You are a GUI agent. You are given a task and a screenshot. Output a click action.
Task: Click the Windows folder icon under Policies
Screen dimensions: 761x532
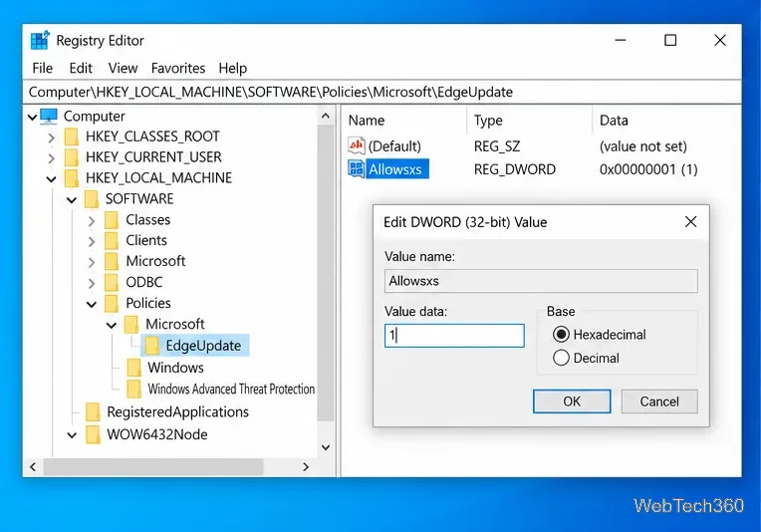pos(133,368)
